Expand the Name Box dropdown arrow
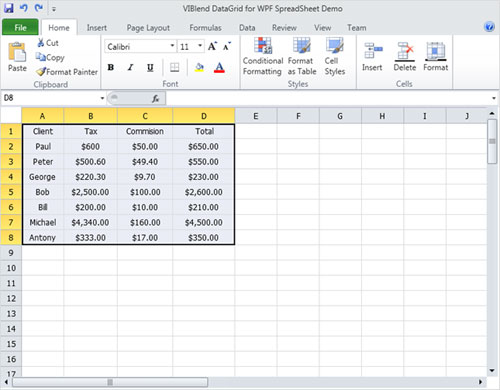 point(102,98)
